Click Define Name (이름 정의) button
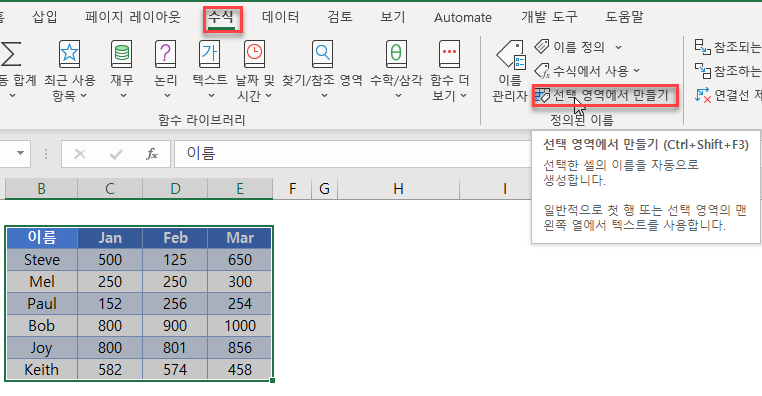The image size is (762, 396). pos(570,47)
